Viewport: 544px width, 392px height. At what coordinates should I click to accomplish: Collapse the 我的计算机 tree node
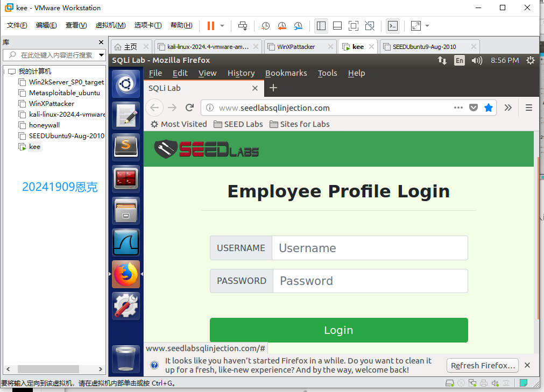point(4,72)
